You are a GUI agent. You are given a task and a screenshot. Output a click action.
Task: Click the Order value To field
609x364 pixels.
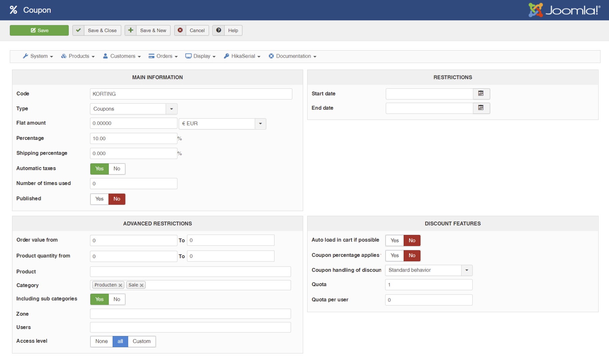pyautogui.click(x=231, y=240)
